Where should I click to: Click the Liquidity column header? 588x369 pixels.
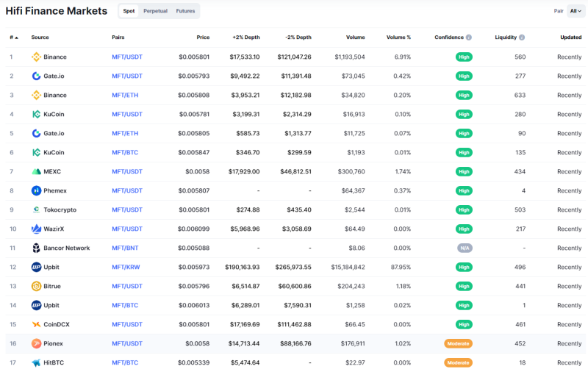tap(506, 37)
